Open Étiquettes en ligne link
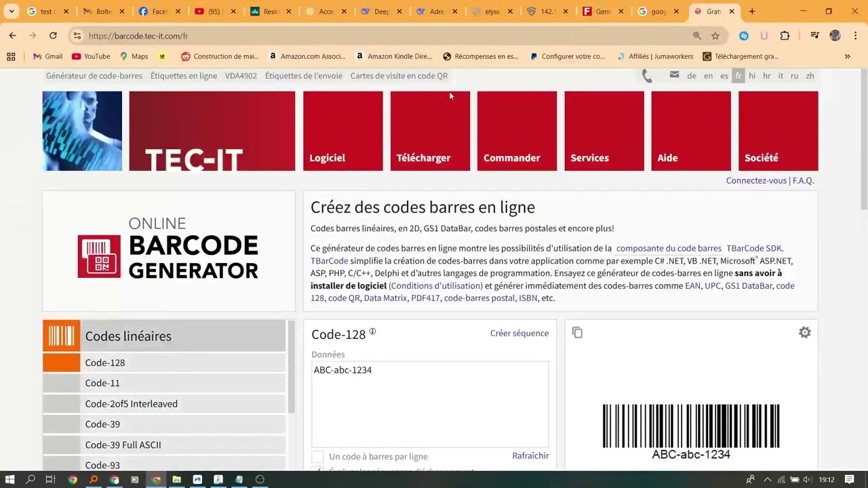Viewport: 868px width, 488px height. click(184, 76)
